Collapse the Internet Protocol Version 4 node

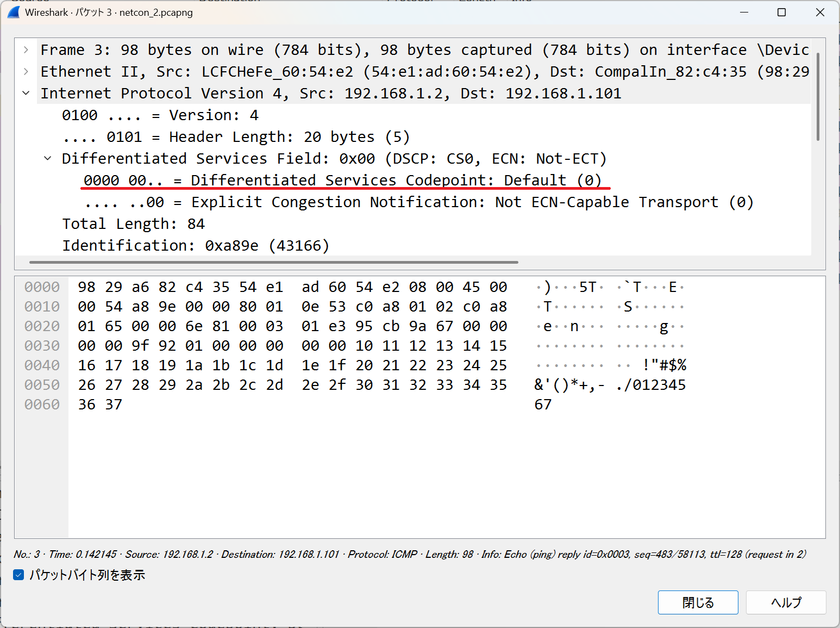coord(26,93)
